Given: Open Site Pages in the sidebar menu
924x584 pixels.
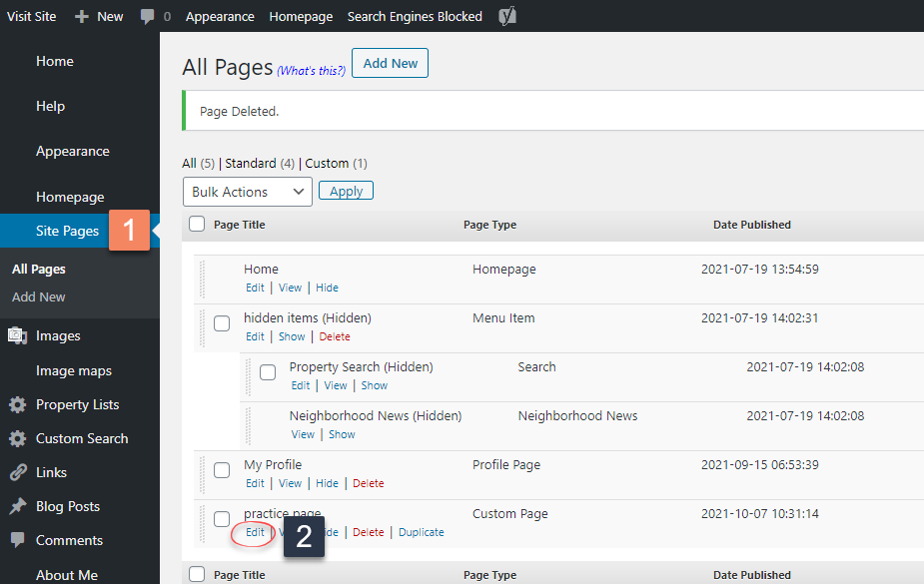Looking at the screenshot, I should 67,231.
